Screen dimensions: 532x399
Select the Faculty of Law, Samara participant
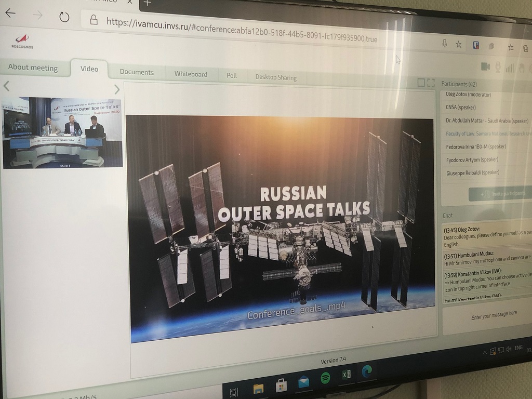488,134
